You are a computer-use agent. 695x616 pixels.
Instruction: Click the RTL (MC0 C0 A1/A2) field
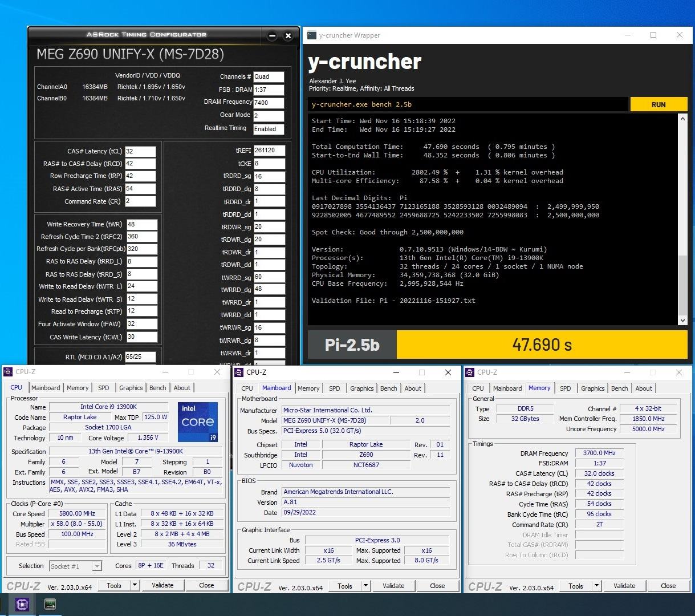[x=140, y=357]
